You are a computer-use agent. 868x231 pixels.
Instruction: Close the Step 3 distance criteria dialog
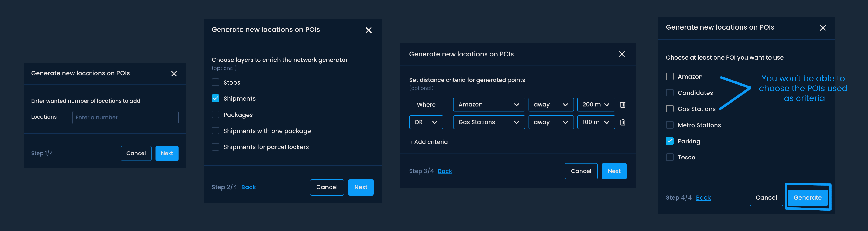[622, 54]
